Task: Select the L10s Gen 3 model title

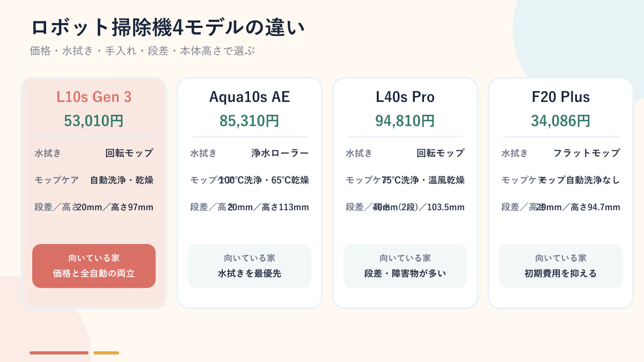Action: tap(94, 97)
